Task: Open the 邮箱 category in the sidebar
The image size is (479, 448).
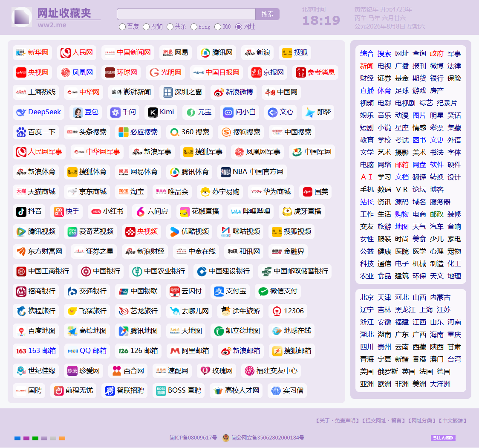Action: tap(402, 165)
